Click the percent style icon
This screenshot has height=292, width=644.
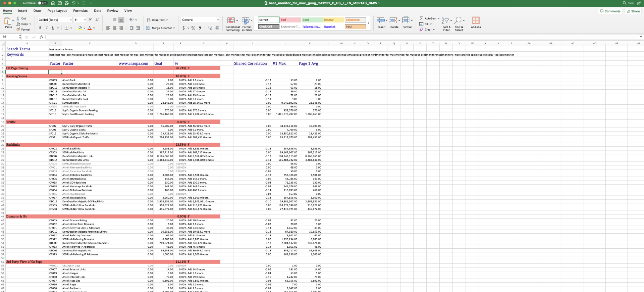point(193,28)
